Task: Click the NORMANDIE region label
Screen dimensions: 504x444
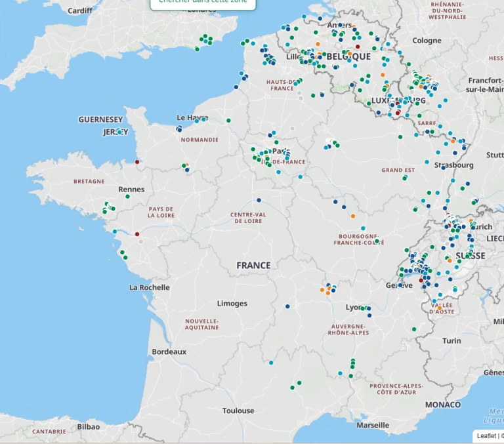Action: [x=199, y=140]
